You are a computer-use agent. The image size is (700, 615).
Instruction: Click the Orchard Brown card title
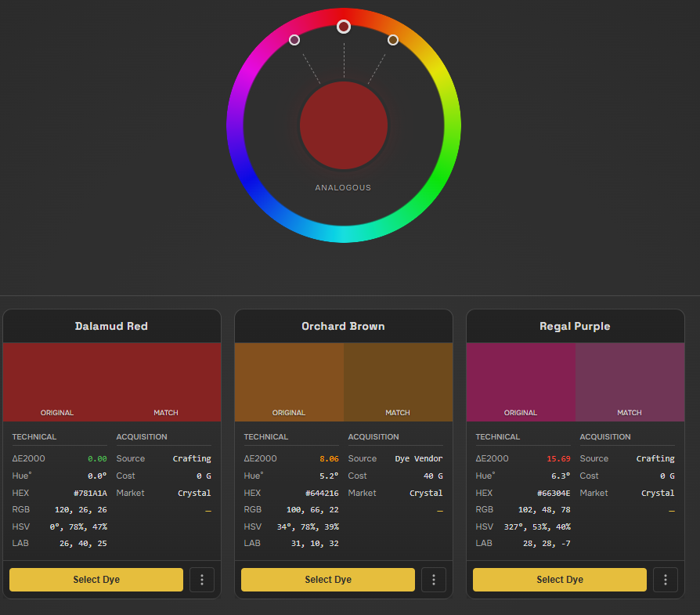click(x=343, y=326)
